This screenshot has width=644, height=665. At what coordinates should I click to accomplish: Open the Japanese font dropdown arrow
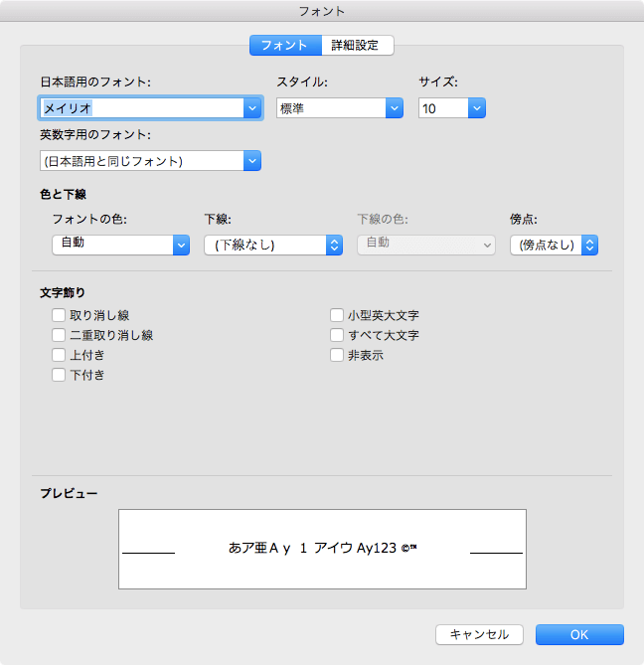coord(251,108)
